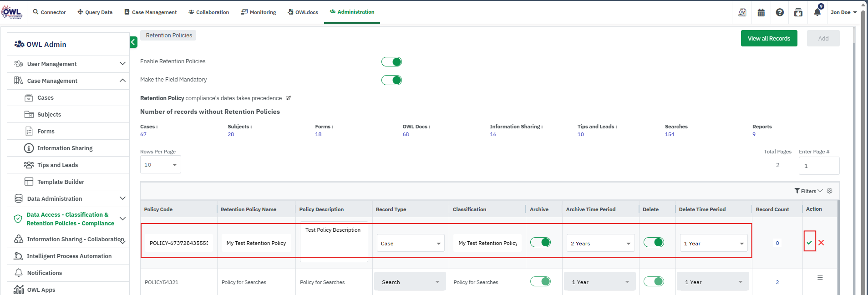Screen dimensions: 868x295
Task: Click the table settings gear icon
Action: (830, 191)
